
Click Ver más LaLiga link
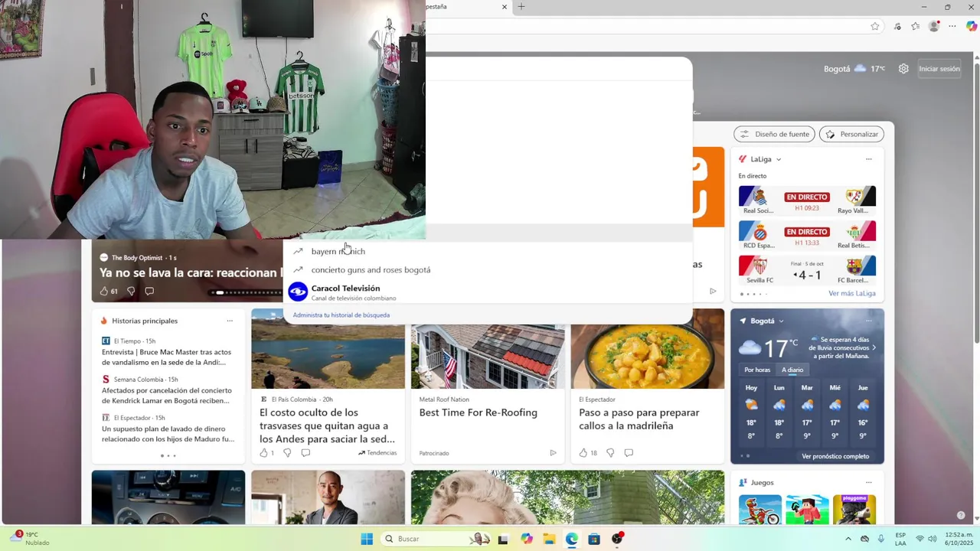click(x=851, y=294)
